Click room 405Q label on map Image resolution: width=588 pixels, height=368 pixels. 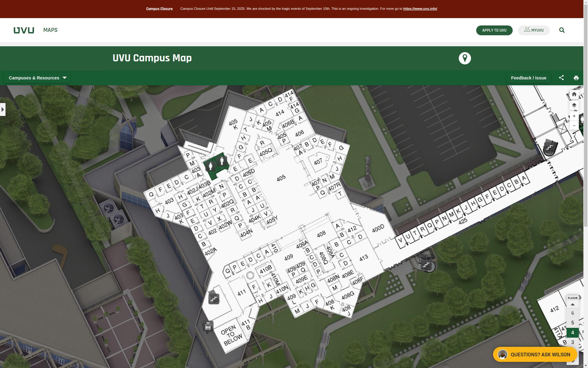[x=266, y=152]
